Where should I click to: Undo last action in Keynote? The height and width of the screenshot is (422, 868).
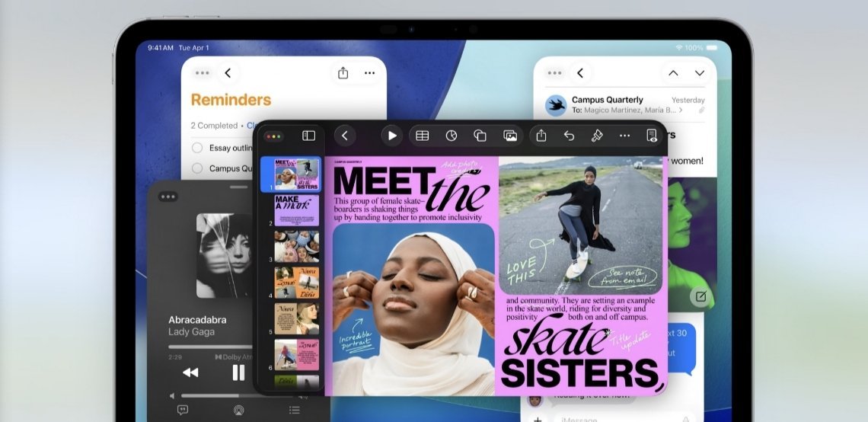pos(569,136)
